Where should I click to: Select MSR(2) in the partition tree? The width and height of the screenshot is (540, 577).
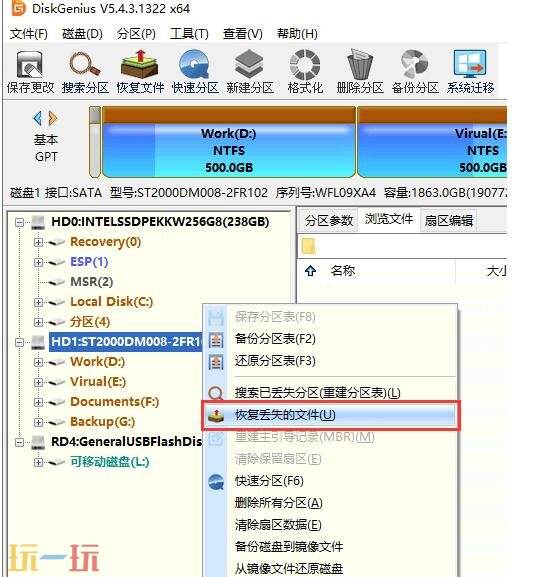tap(91, 282)
